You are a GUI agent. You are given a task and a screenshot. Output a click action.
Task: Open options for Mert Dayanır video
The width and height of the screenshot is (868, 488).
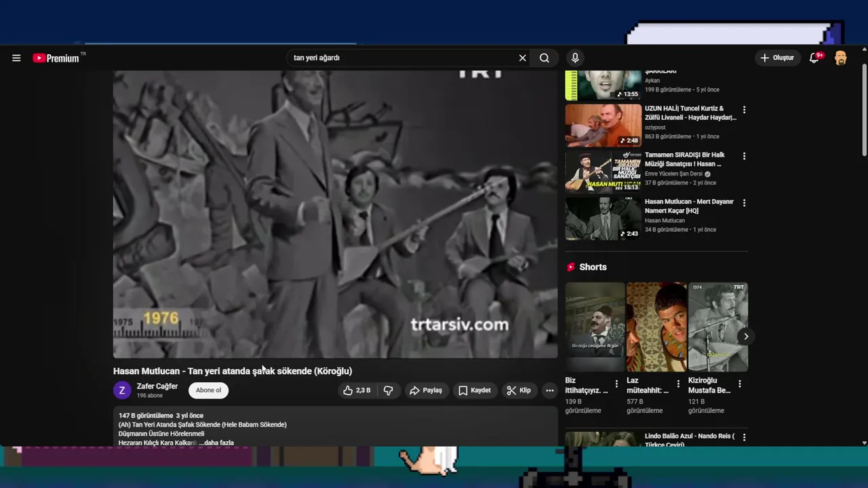coord(744,203)
